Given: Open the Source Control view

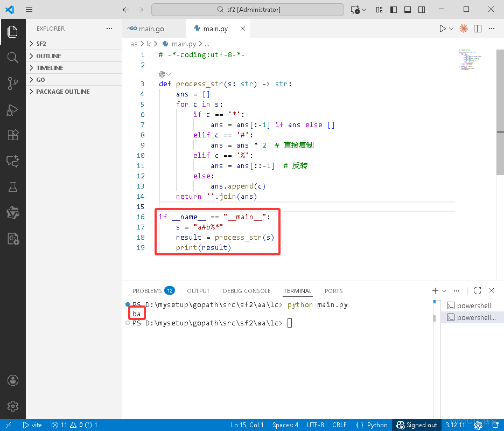Looking at the screenshot, I should click(x=13, y=83).
